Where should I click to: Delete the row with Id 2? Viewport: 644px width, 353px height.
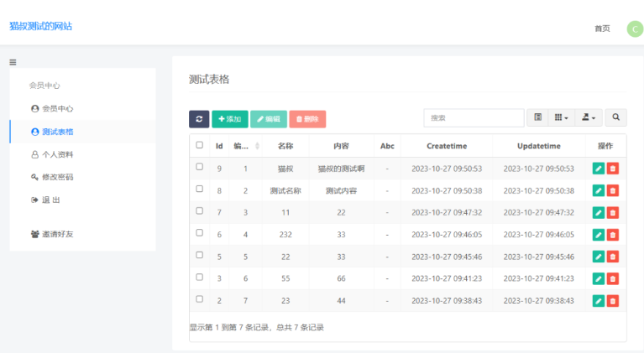click(613, 301)
